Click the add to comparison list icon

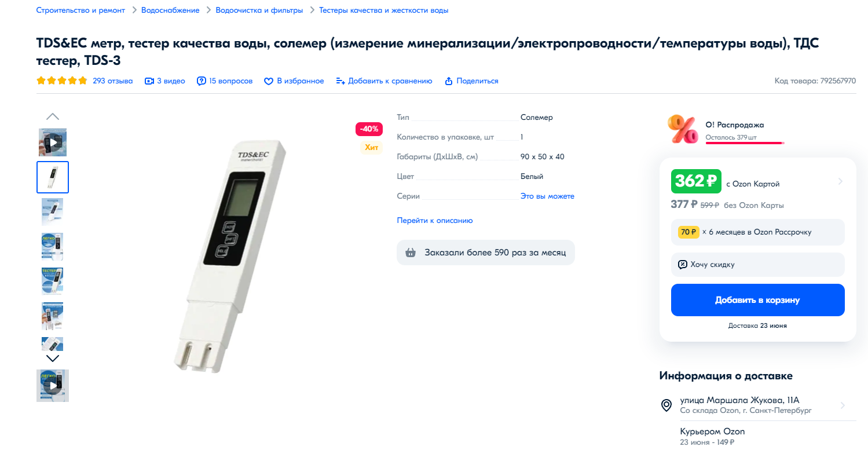pos(340,81)
